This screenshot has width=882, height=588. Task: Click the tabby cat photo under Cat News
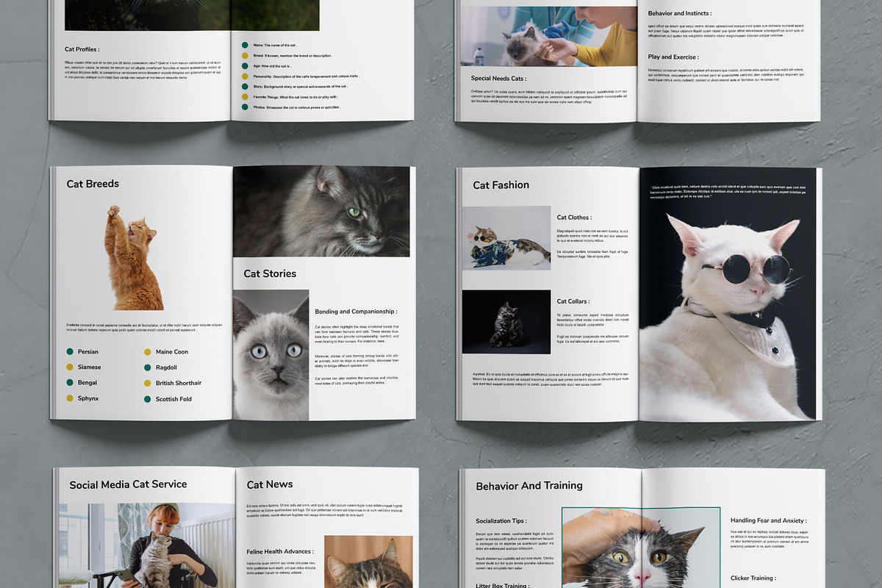click(x=368, y=562)
